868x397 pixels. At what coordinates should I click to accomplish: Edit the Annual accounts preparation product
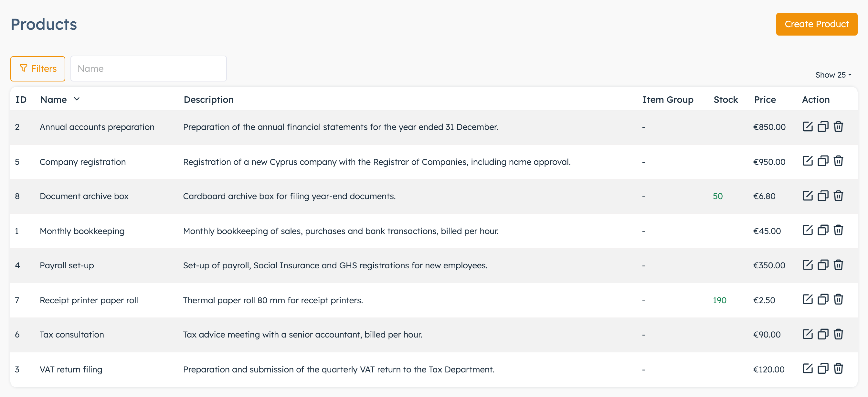point(808,127)
